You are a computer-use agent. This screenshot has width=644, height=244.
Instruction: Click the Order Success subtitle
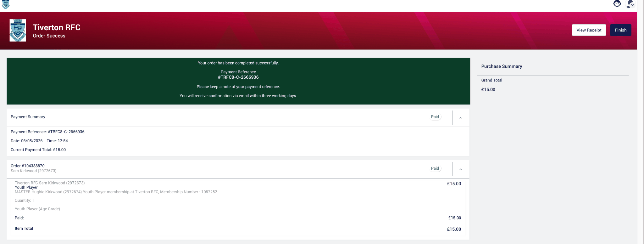tap(49, 36)
